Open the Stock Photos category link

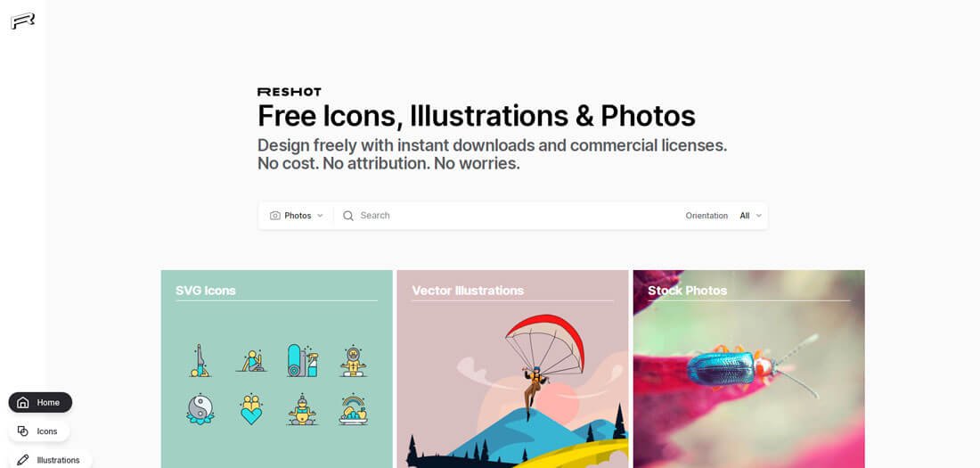(x=688, y=291)
